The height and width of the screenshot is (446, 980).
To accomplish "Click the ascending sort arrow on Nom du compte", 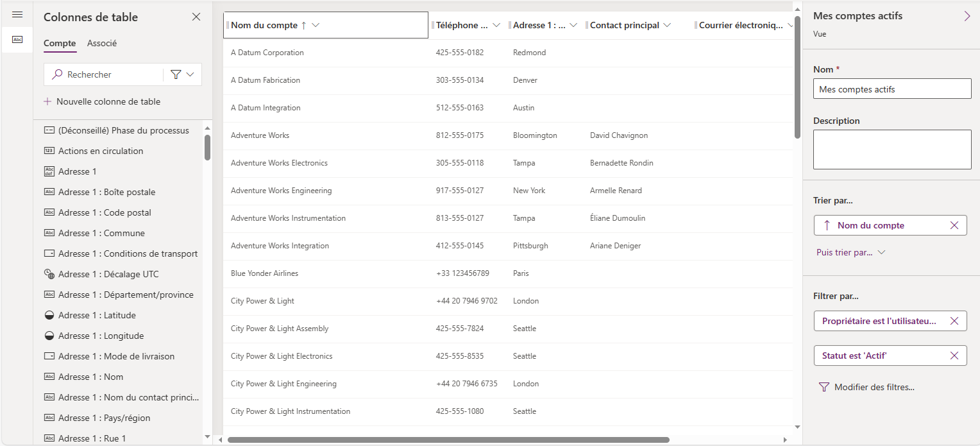I will point(303,25).
